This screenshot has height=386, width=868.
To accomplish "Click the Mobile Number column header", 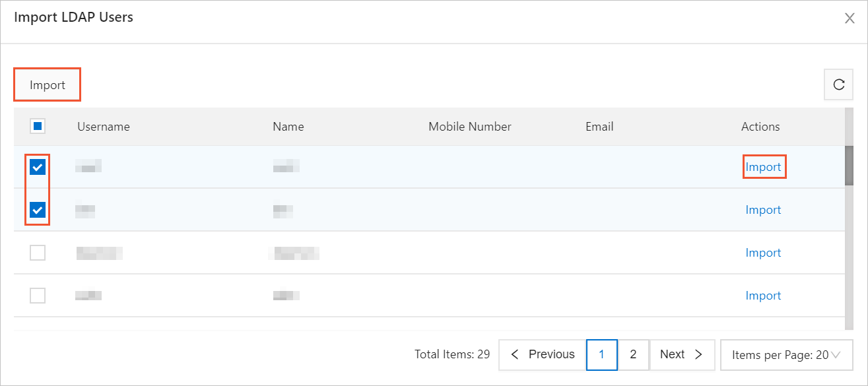I will (x=470, y=127).
